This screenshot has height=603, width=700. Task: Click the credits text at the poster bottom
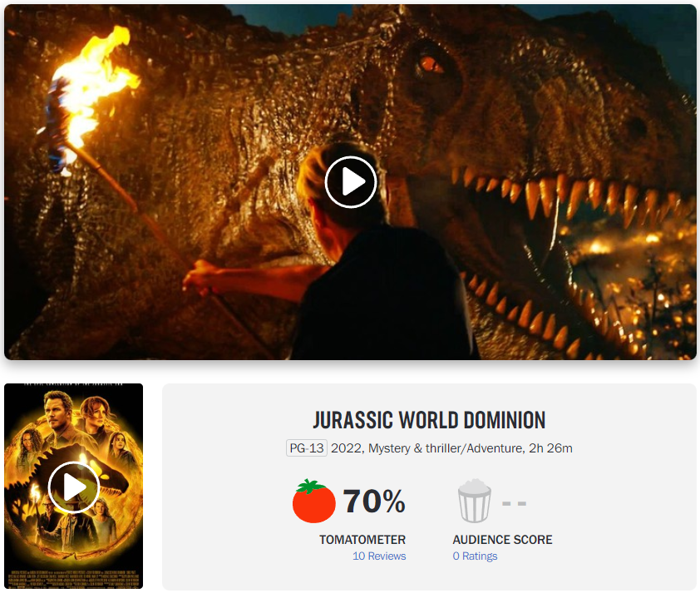[x=74, y=578]
